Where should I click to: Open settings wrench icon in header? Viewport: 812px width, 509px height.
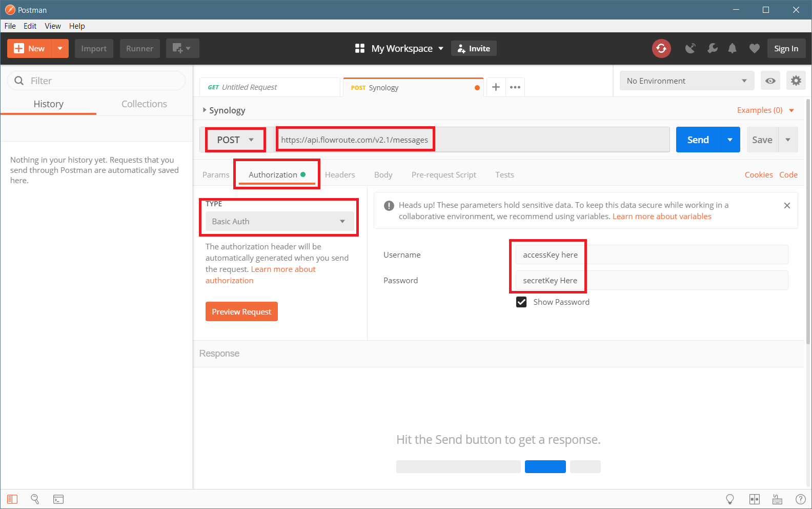[712, 48]
